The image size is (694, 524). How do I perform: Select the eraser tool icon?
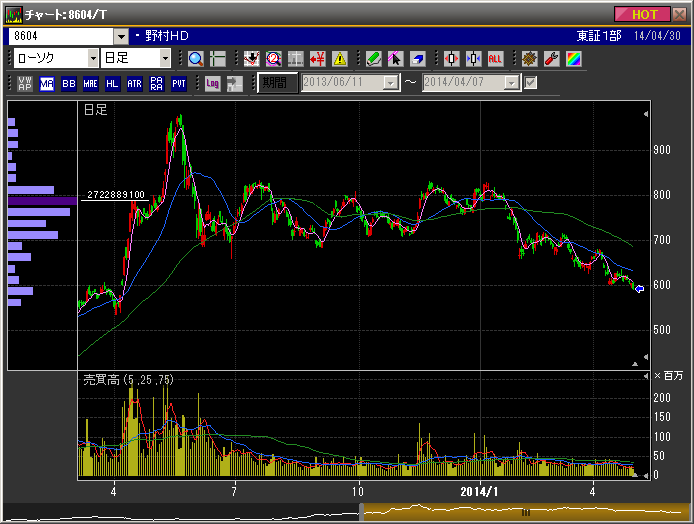(x=418, y=58)
